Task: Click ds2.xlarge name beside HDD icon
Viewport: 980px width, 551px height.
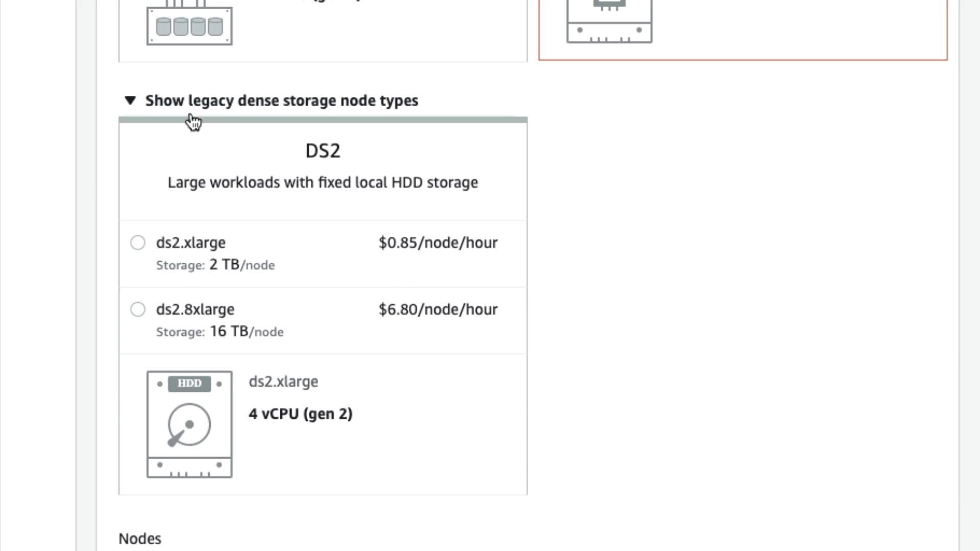Action: [x=283, y=382]
